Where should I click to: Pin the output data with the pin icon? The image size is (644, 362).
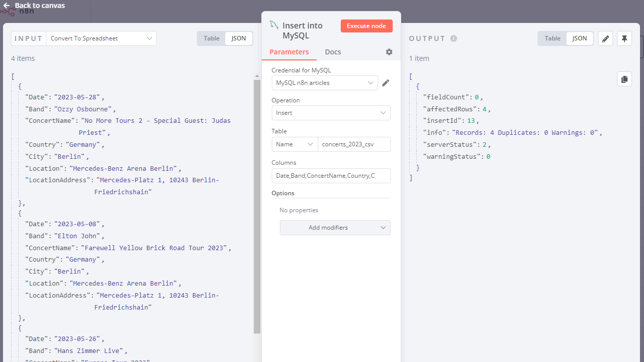[x=624, y=38]
